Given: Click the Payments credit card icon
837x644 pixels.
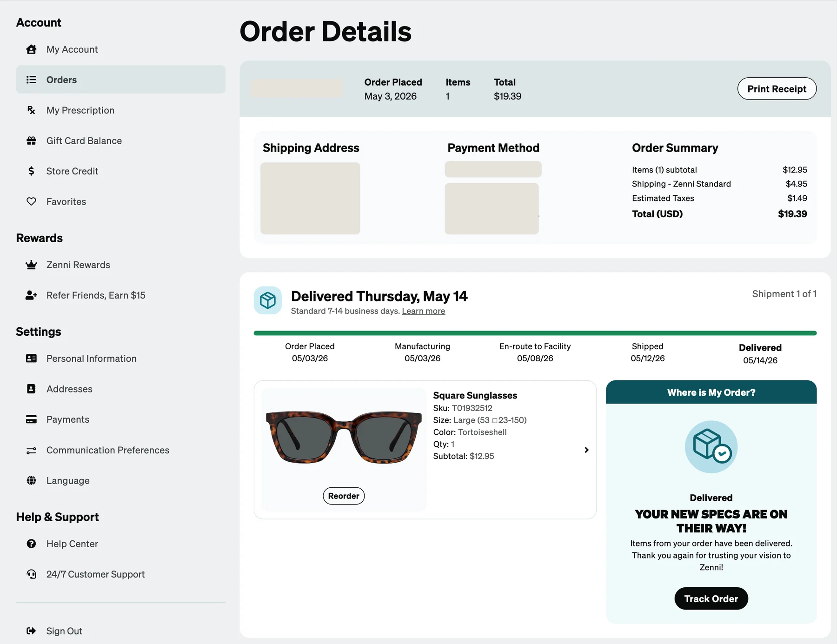Looking at the screenshot, I should pos(31,419).
